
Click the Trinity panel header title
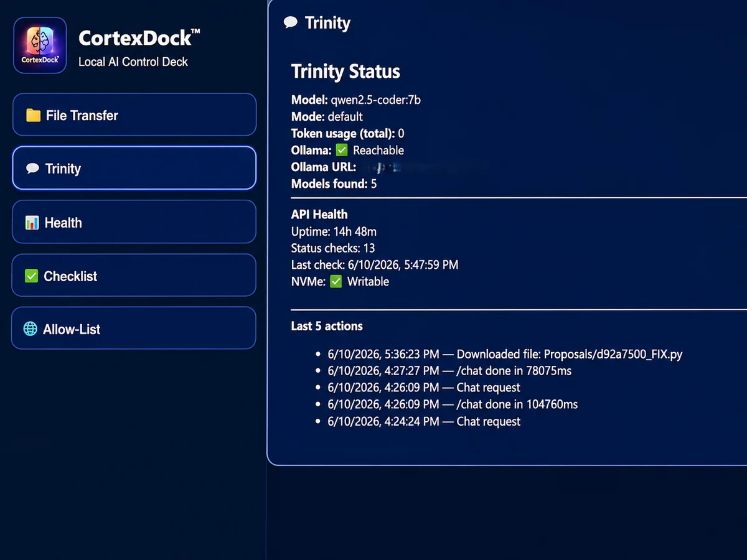click(x=327, y=23)
